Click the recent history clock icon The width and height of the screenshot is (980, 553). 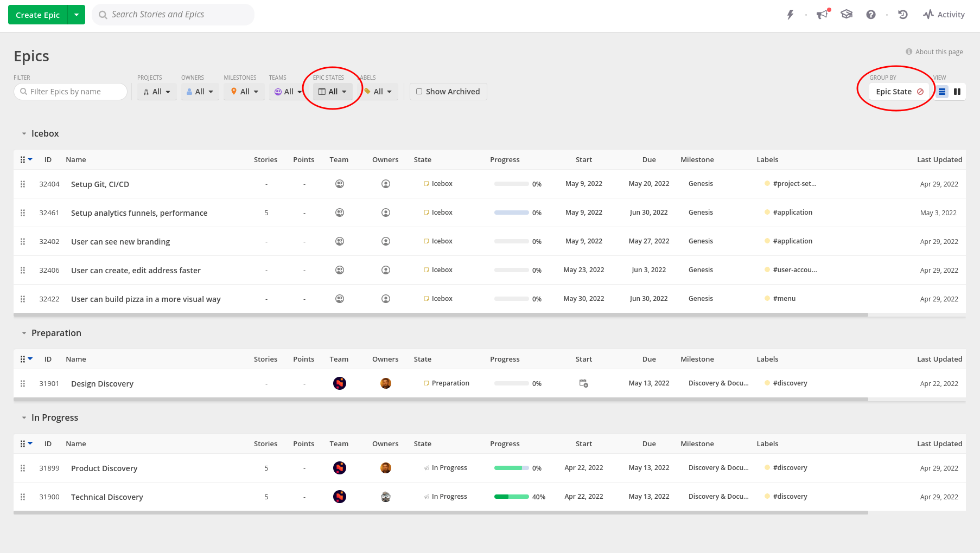click(903, 15)
